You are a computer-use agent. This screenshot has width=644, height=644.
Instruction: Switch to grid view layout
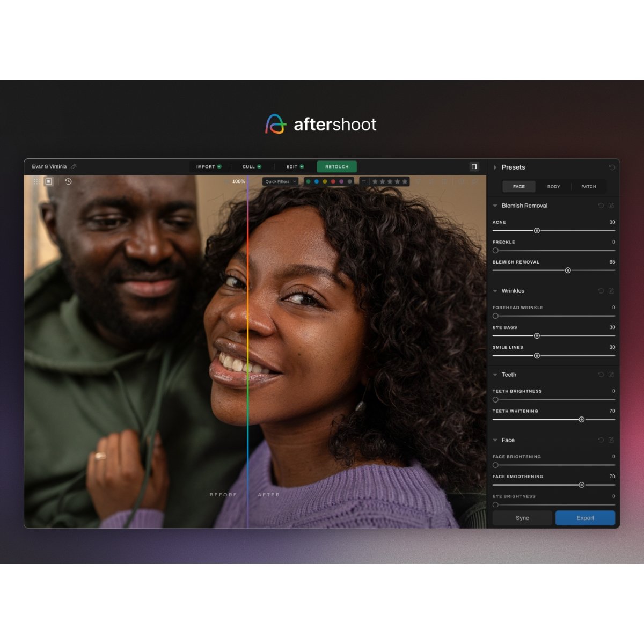(x=36, y=181)
